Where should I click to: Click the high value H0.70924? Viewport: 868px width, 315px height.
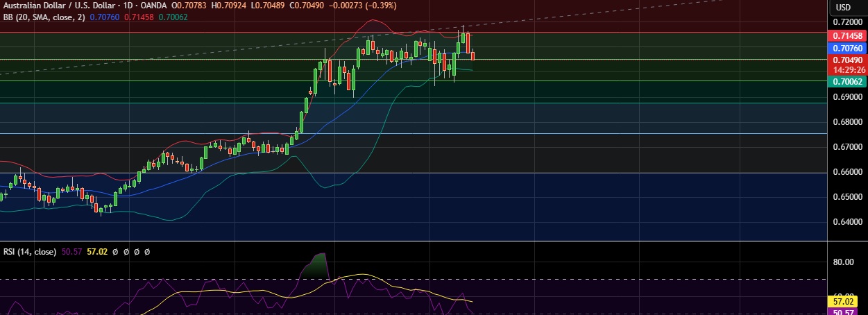coord(230,7)
